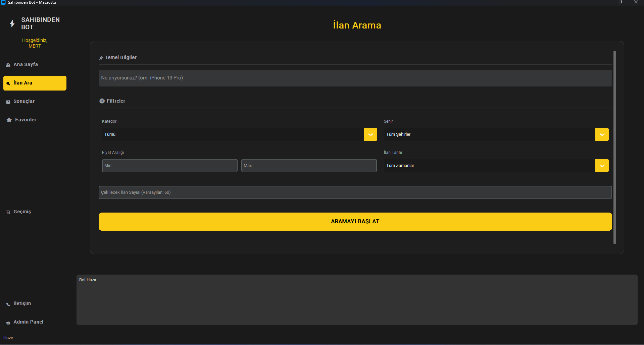Click the Kategori field label
The height and width of the screenshot is (345, 644).
[x=110, y=121]
